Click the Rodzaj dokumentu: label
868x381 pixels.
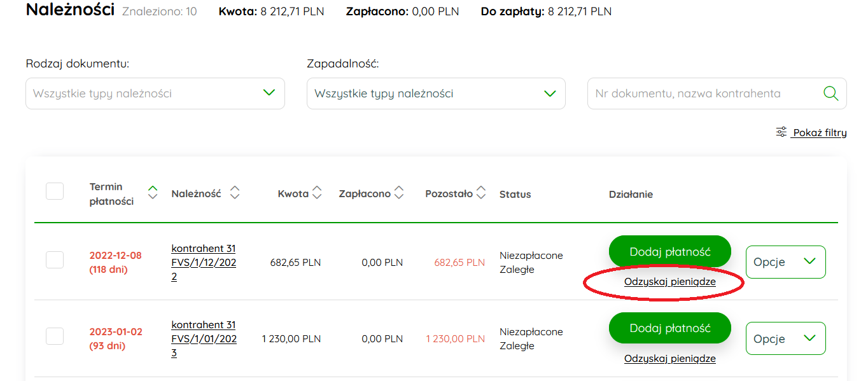(x=78, y=64)
